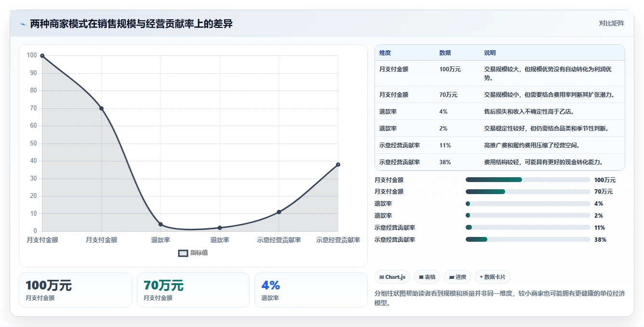Click the progress bar labeled 4%
This screenshot has height=327, width=644.
point(528,204)
